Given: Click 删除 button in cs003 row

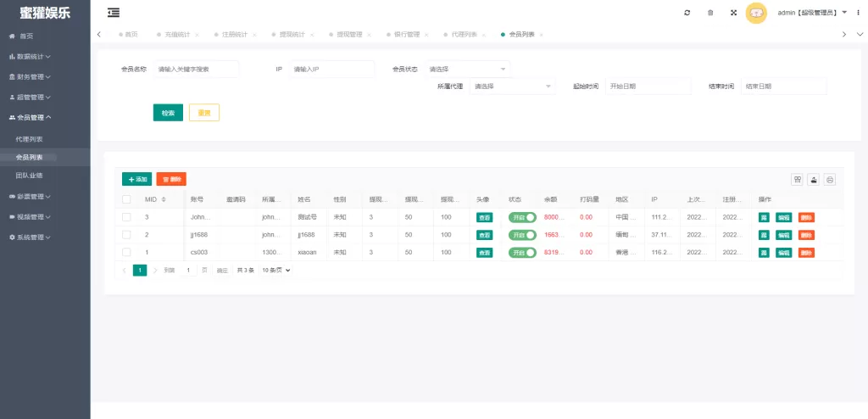Looking at the screenshot, I should coord(807,253).
